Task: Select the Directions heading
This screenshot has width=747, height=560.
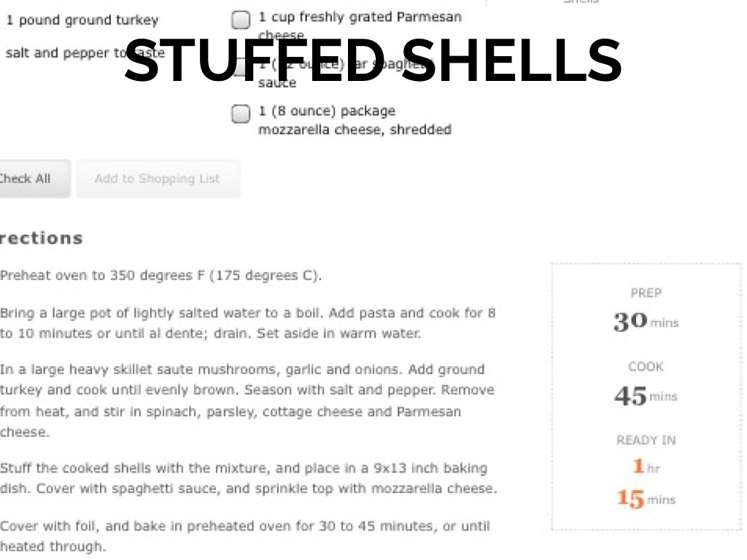Action: point(41,238)
